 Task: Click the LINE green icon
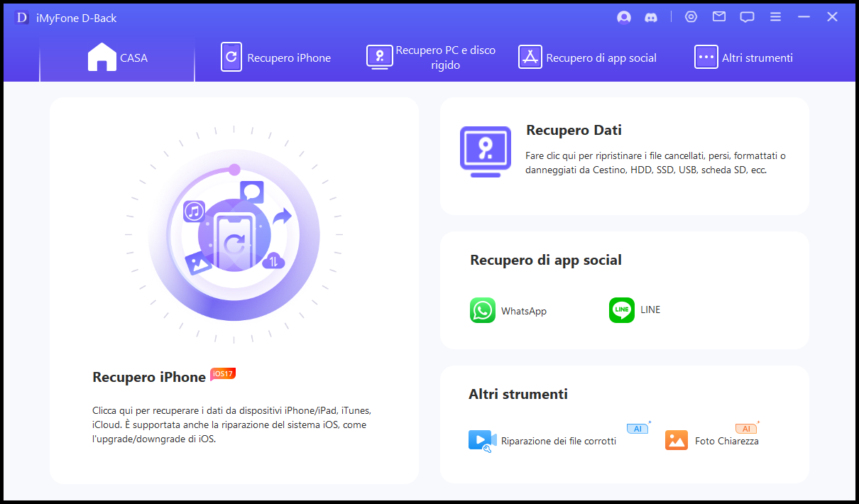pyautogui.click(x=622, y=310)
